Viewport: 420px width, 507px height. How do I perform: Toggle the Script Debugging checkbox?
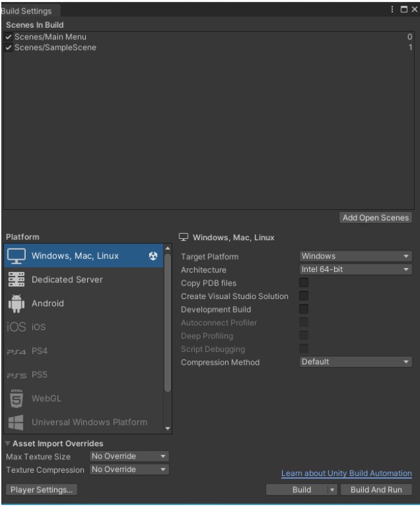pos(304,349)
